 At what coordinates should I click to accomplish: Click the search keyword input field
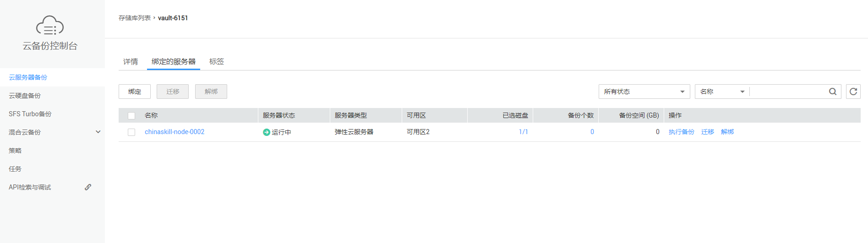point(789,92)
